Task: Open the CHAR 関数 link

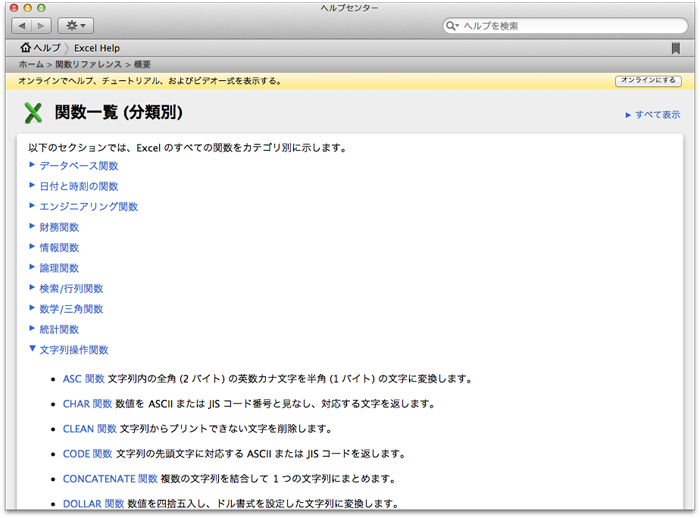Action: click(88, 404)
